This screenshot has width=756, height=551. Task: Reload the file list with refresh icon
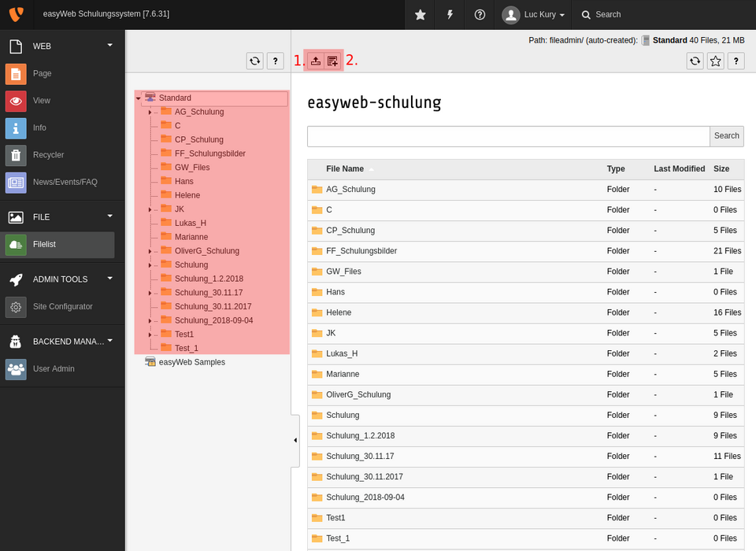click(695, 61)
